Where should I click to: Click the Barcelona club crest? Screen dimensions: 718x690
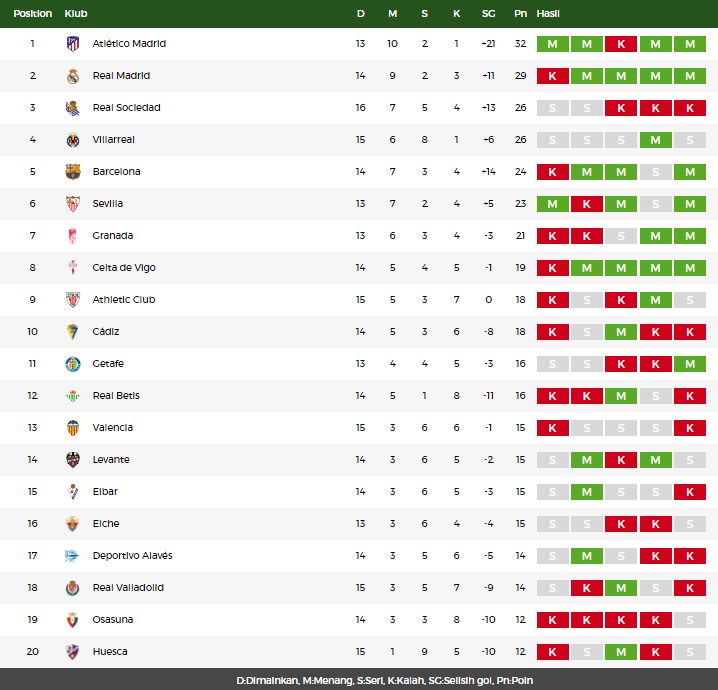(73, 172)
